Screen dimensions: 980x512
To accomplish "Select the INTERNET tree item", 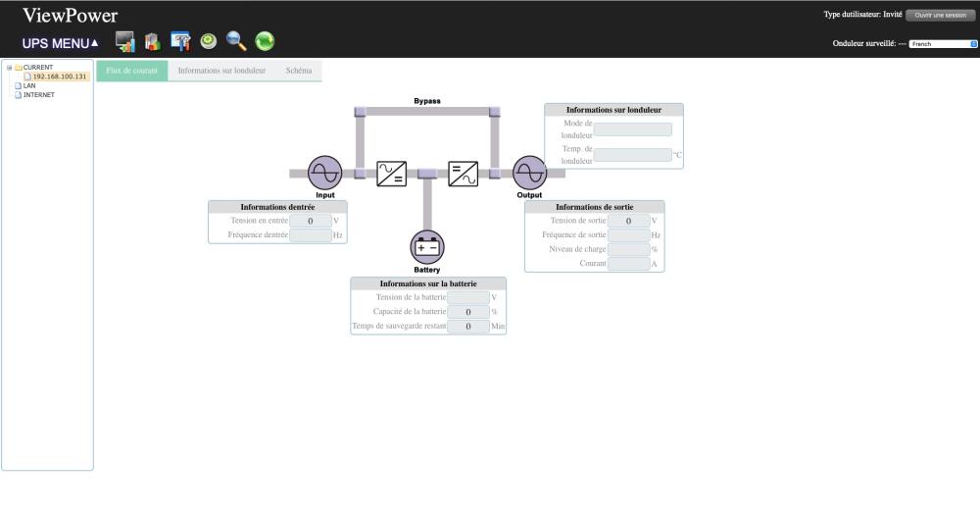I will click(x=39, y=95).
